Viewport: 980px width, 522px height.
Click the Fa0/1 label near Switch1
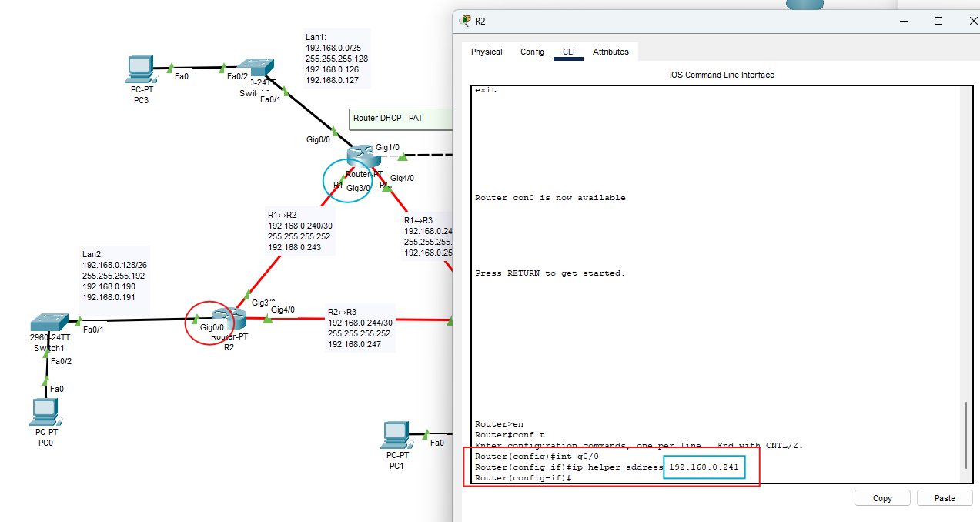[92, 330]
